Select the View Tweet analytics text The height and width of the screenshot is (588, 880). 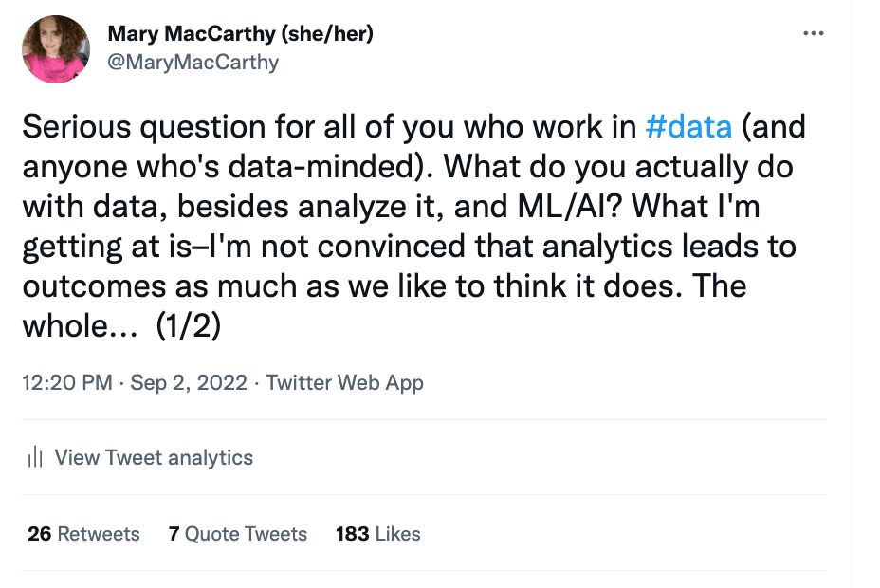tap(154, 458)
